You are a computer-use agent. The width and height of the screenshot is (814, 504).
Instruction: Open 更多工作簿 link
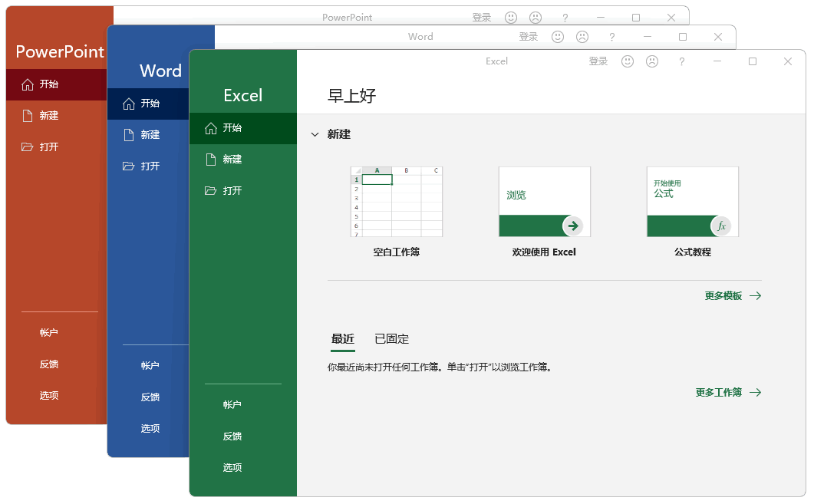(727, 393)
